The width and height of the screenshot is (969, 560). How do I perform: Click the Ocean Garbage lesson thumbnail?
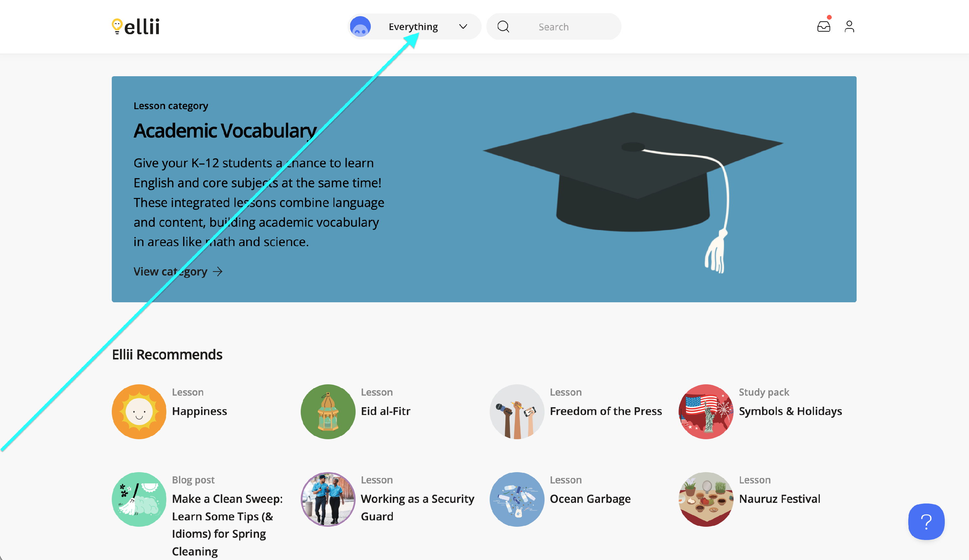click(517, 499)
